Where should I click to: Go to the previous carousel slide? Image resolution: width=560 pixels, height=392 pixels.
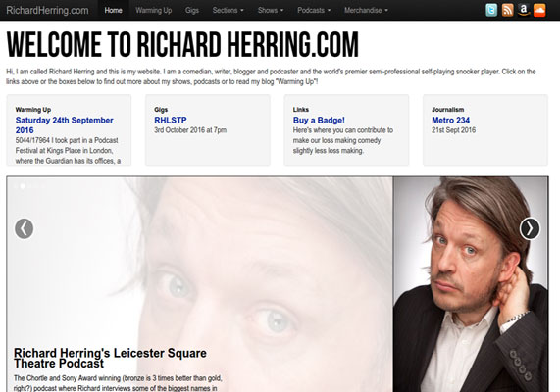(x=24, y=228)
